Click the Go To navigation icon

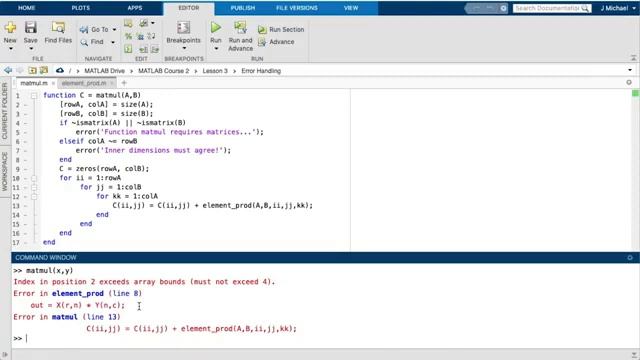84,29
